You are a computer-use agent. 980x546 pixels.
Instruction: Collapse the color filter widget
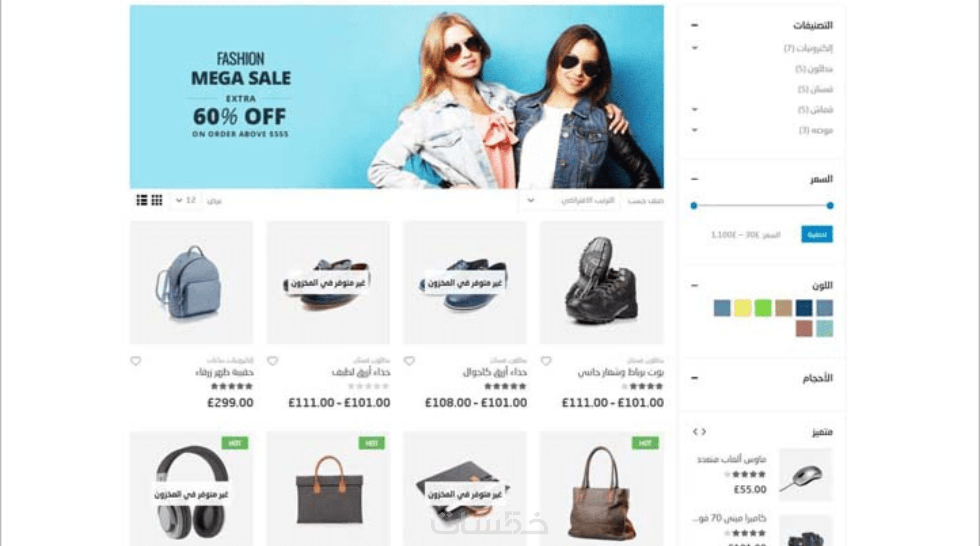[x=695, y=286]
